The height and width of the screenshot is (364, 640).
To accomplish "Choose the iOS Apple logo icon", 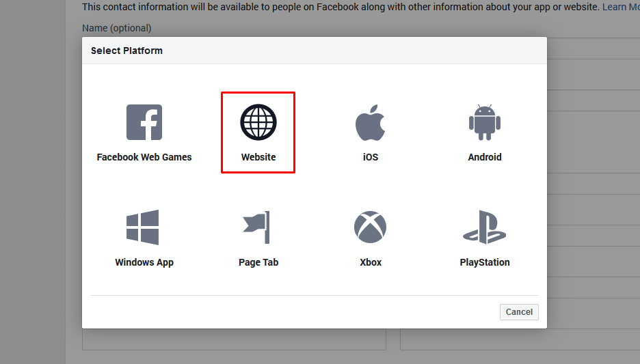I will coord(370,123).
